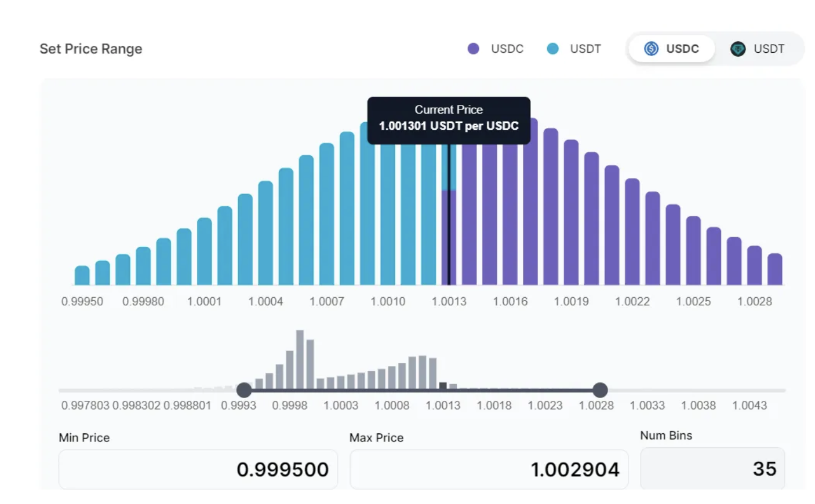Click the axis label "1.0007"

pos(326,301)
